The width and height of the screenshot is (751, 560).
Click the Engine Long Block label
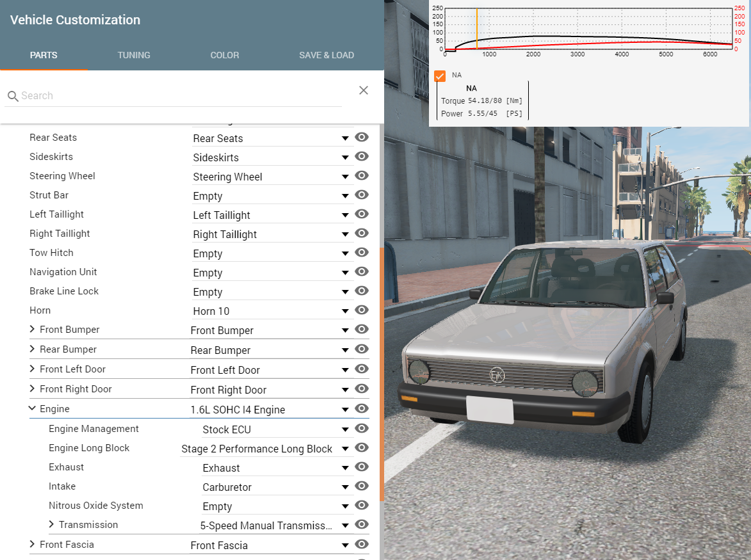[x=89, y=447]
